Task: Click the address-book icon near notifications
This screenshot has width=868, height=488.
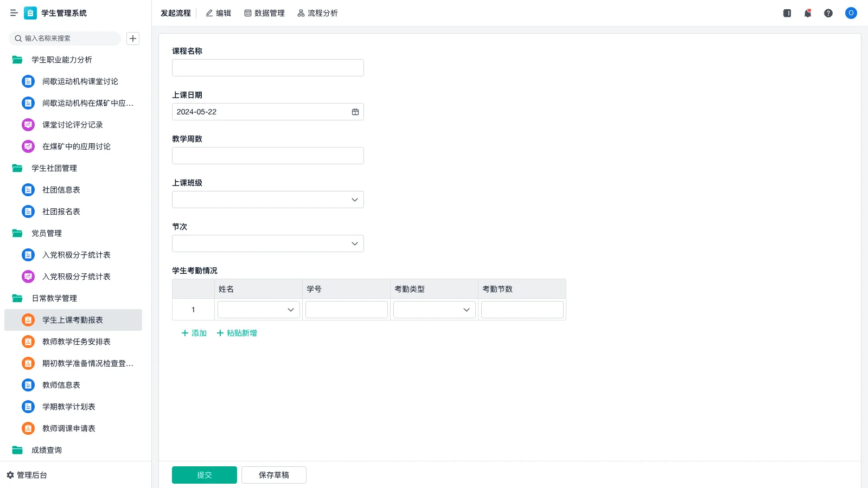Action: coord(786,13)
